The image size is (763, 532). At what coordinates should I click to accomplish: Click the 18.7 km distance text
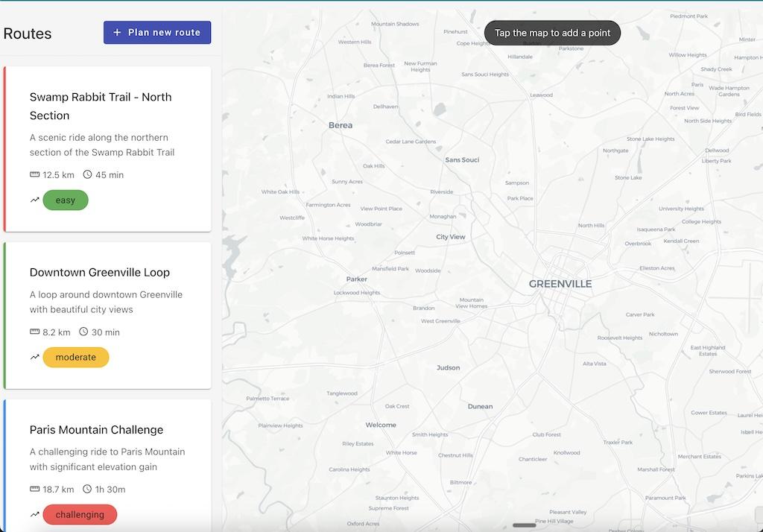pos(58,490)
